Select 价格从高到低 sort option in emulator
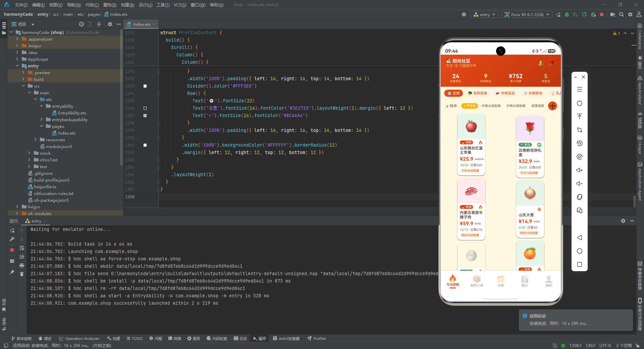 tap(516, 106)
